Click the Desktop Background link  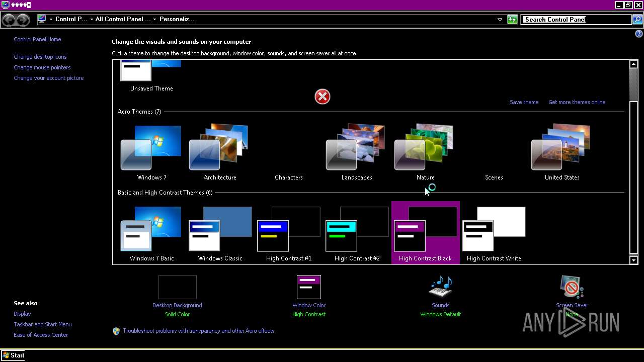(177, 305)
